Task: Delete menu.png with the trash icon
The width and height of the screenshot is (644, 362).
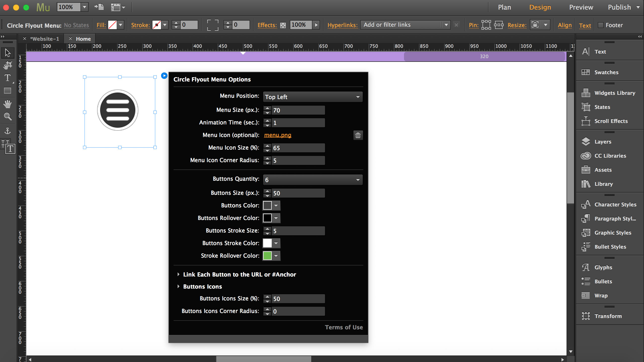Action: point(358,135)
